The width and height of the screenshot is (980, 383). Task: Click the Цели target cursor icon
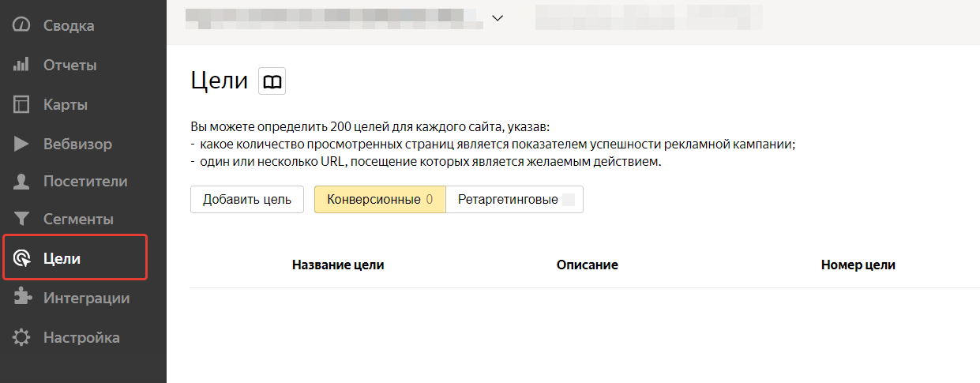(x=22, y=258)
